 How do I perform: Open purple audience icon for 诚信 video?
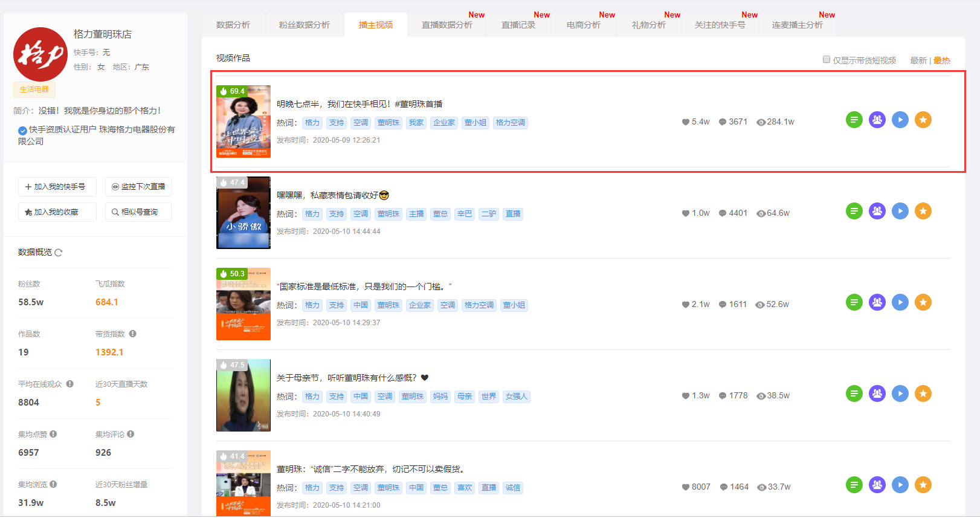point(877,485)
